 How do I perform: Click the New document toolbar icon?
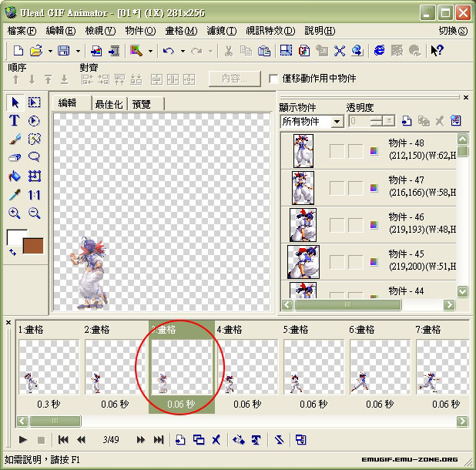tap(18, 50)
